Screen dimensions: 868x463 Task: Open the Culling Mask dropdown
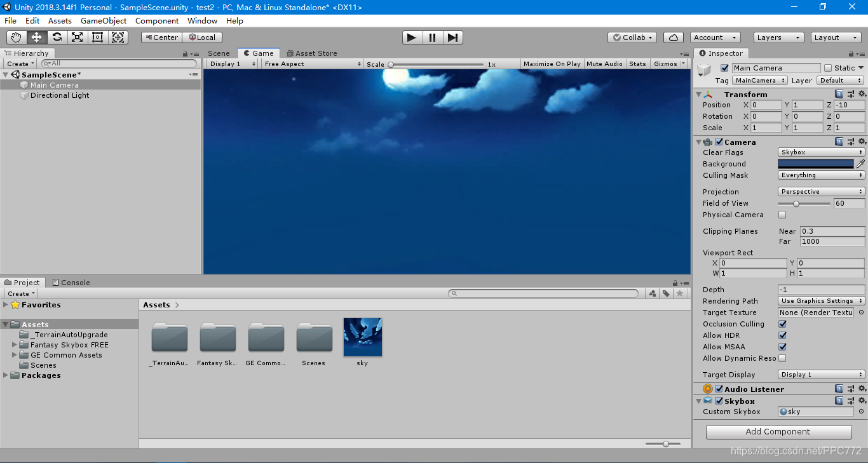pos(821,175)
